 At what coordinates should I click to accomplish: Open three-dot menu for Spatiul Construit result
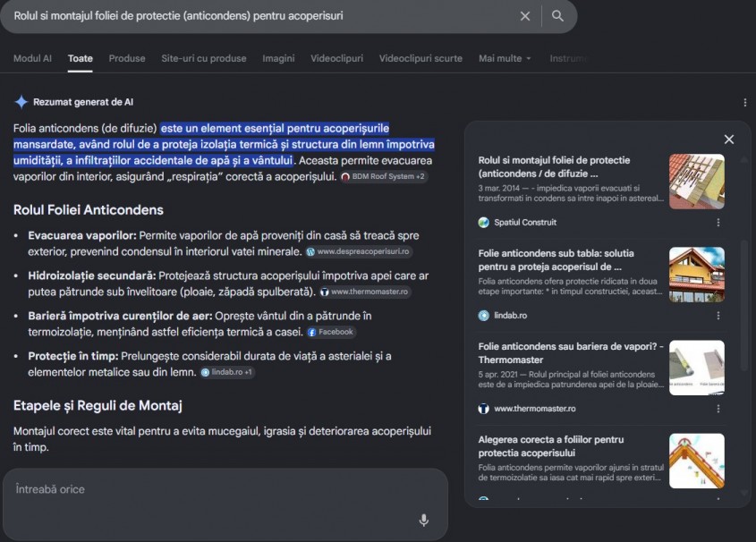pyautogui.click(x=718, y=222)
